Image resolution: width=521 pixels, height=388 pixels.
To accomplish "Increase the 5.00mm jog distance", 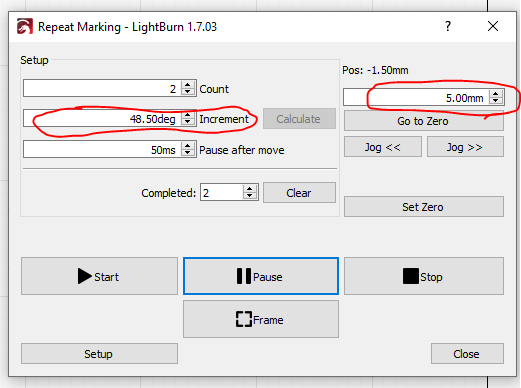I will [x=496, y=94].
